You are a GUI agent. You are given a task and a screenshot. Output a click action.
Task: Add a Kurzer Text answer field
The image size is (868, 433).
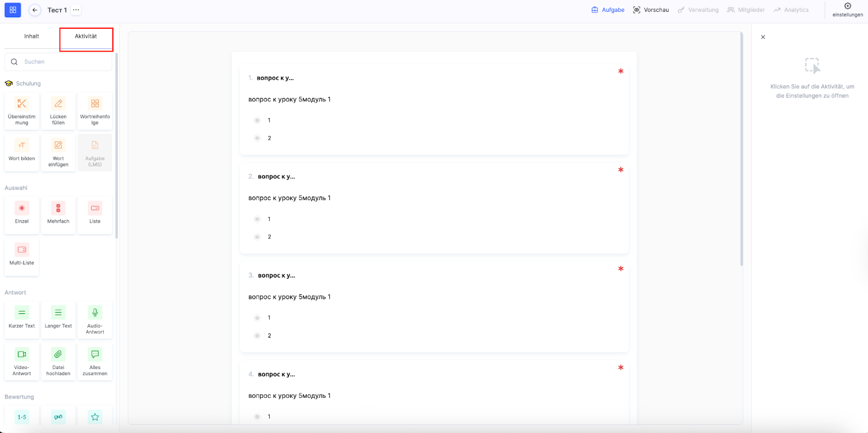coord(22,320)
